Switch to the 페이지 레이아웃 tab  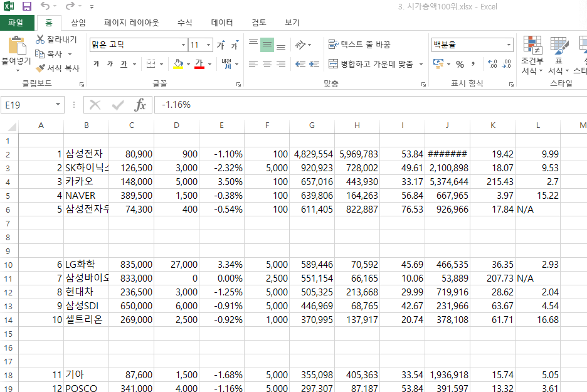(132, 23)
